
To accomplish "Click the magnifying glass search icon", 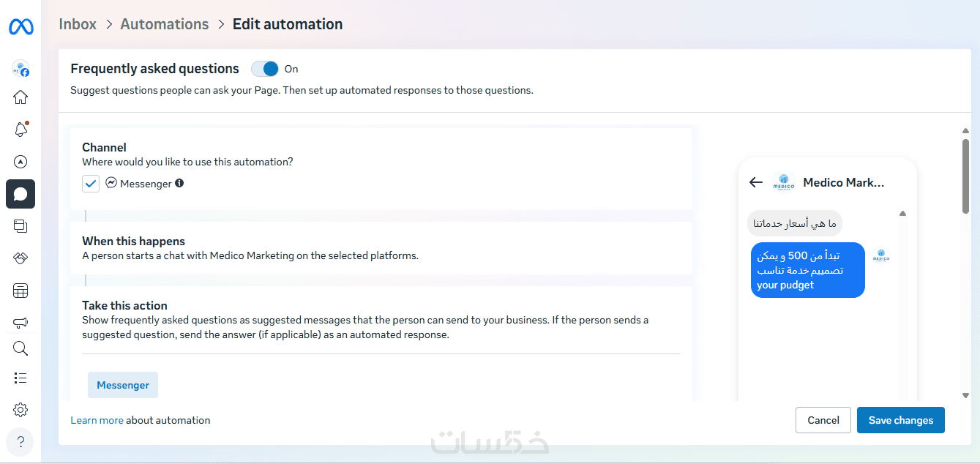I will point(20,348).
